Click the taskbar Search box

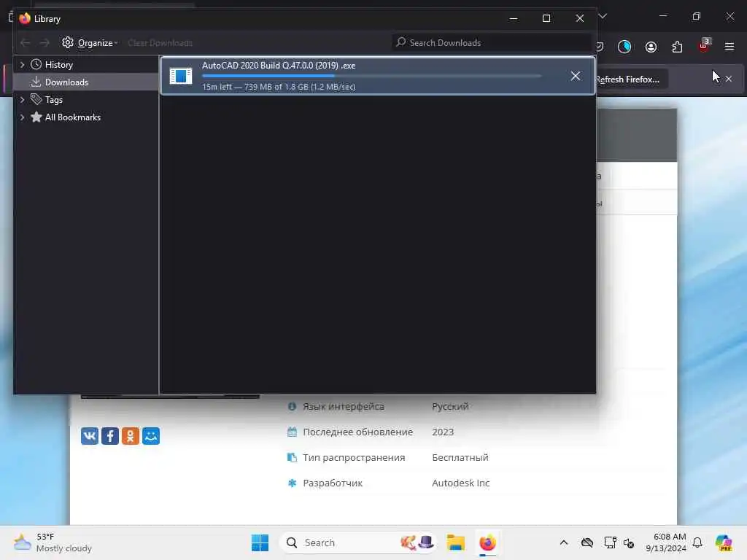click(357, 542)
